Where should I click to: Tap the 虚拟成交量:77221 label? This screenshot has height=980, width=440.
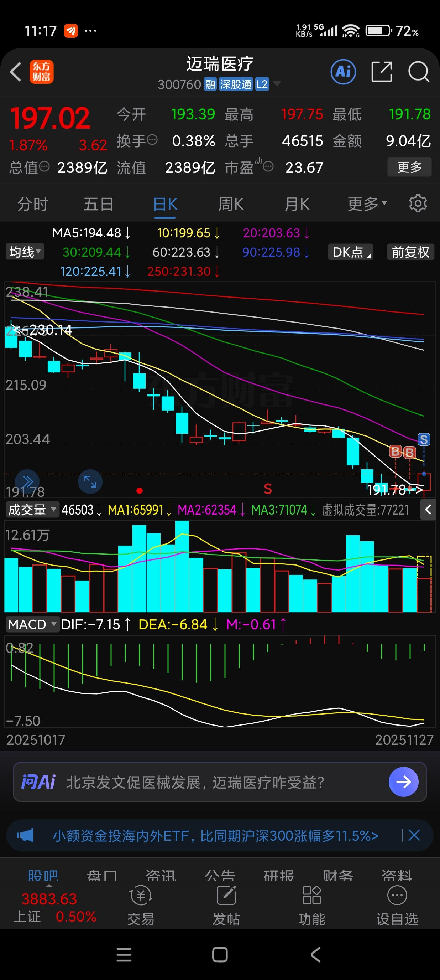pos(366,509)
